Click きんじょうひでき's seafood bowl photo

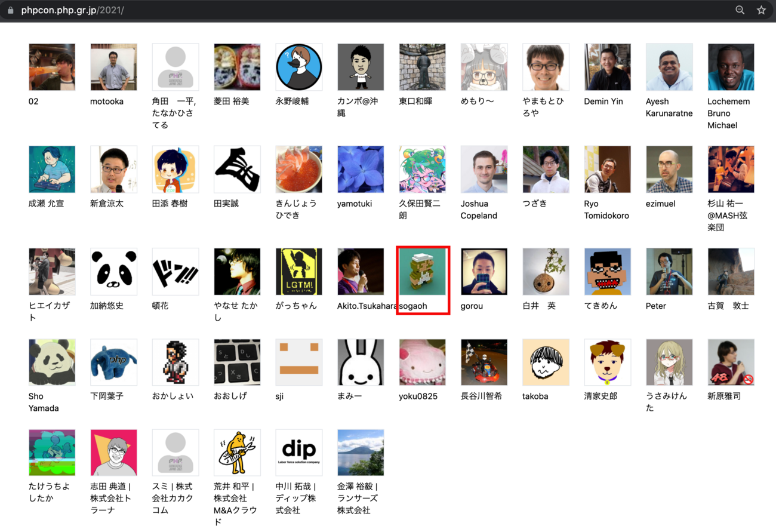click(299, 169)
